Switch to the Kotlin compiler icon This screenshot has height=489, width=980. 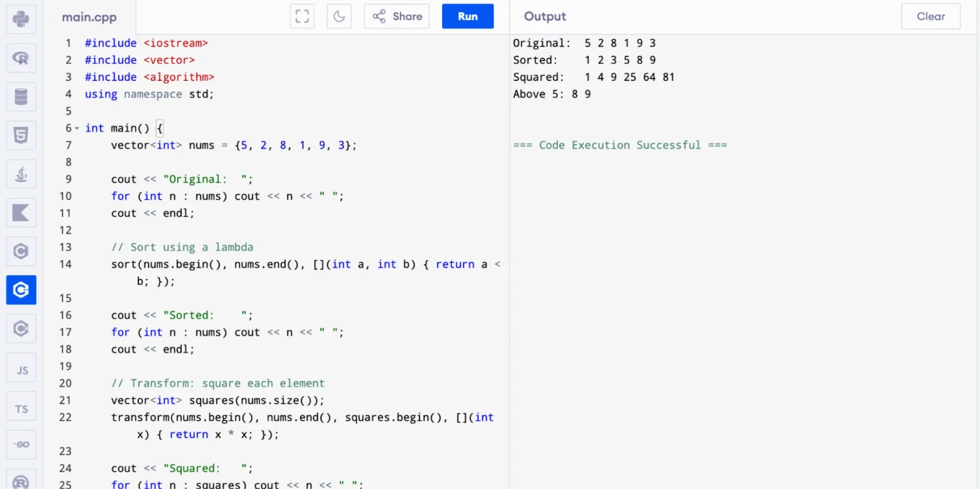point(21,213)
